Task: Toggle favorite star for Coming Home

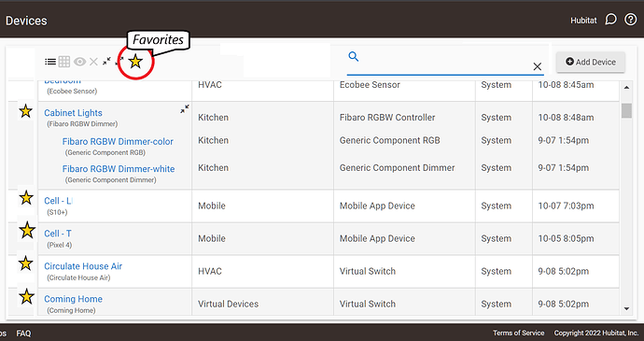Action: [x=26, y=296]
